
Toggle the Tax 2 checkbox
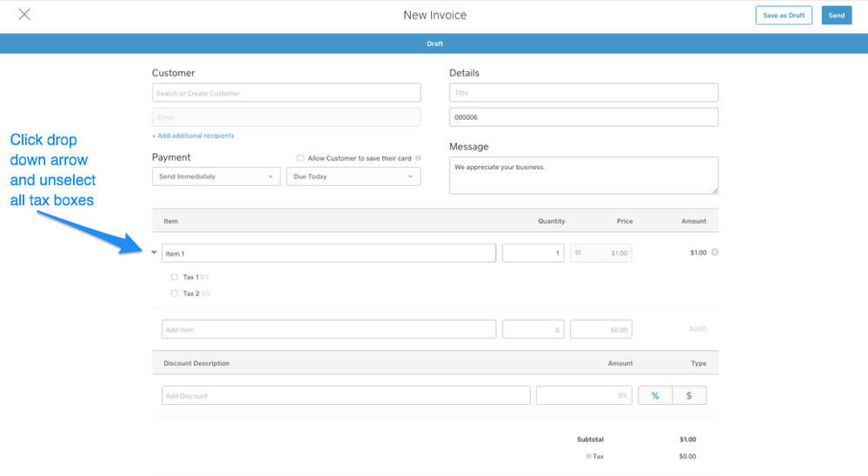pyautogui.click(x=175, y=294)
